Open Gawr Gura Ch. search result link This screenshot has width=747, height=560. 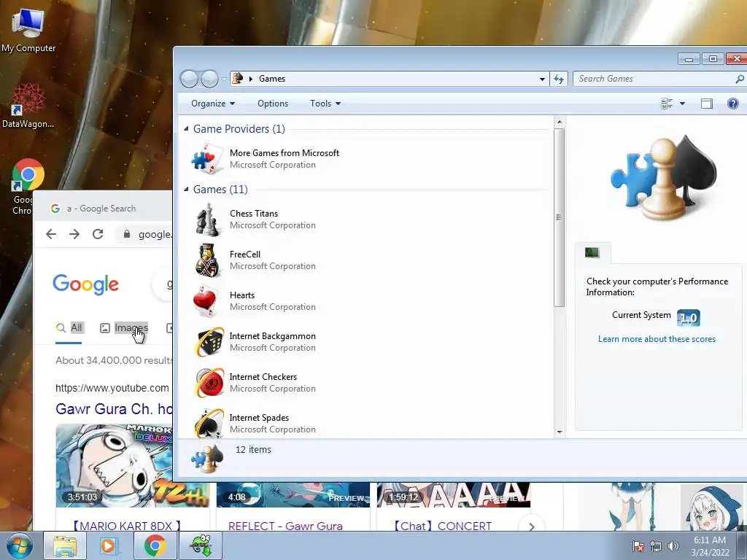click(x=114, y=408)
